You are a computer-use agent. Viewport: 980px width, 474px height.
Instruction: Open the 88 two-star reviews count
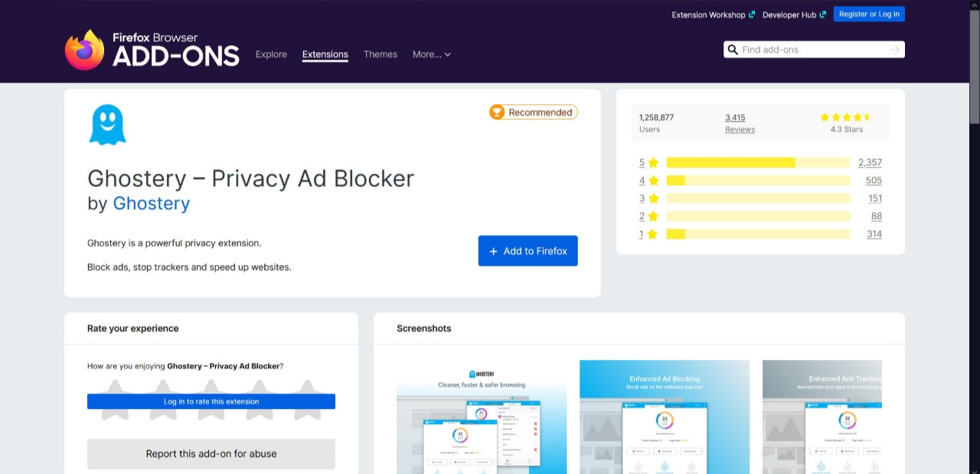(x=877, y=216)
